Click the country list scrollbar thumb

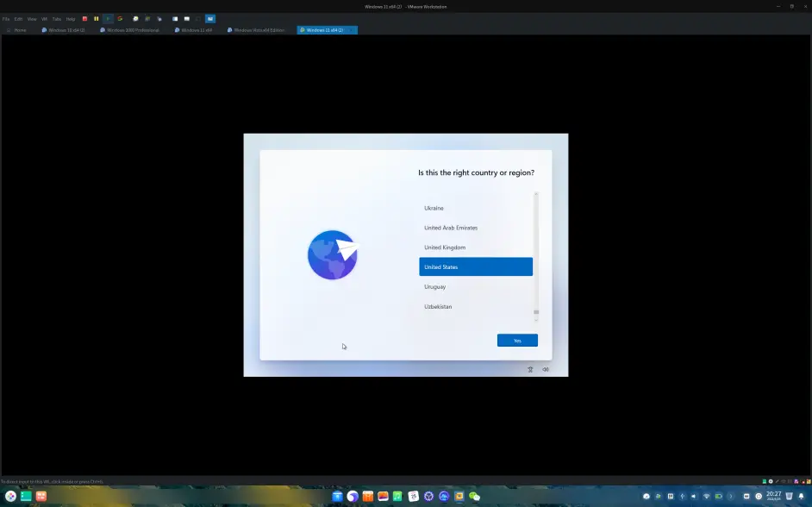(536, 312)
